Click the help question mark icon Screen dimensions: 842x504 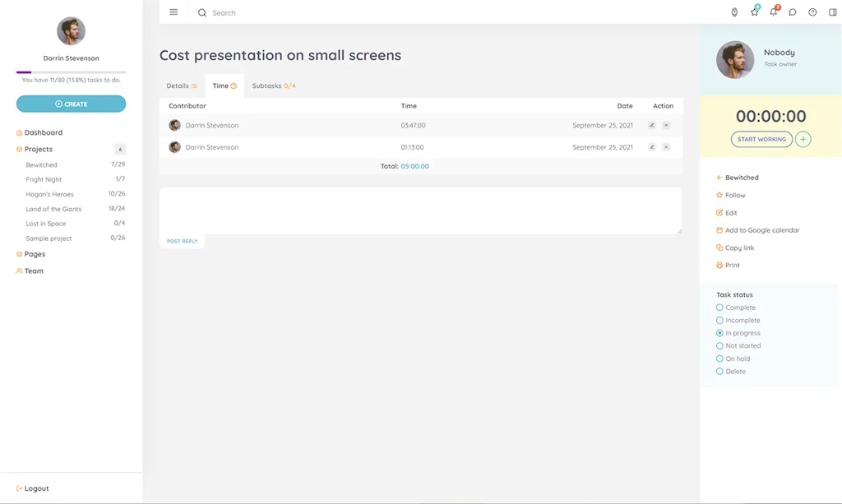(812, 12)
